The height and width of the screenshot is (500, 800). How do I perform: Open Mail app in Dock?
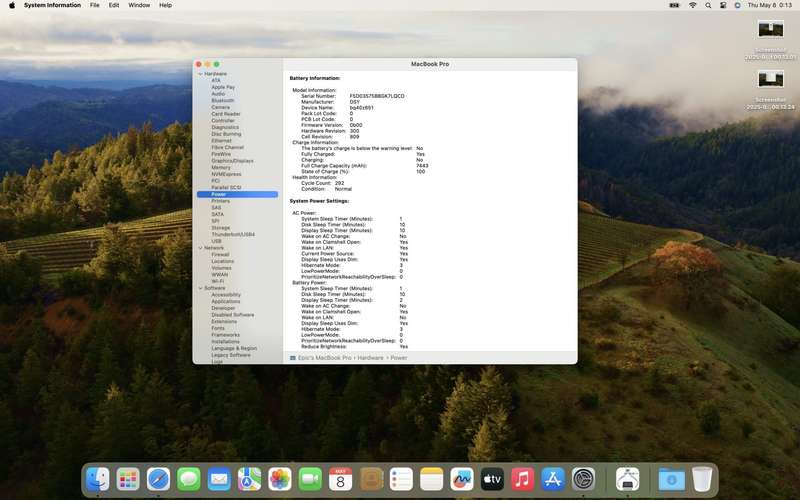219,480
